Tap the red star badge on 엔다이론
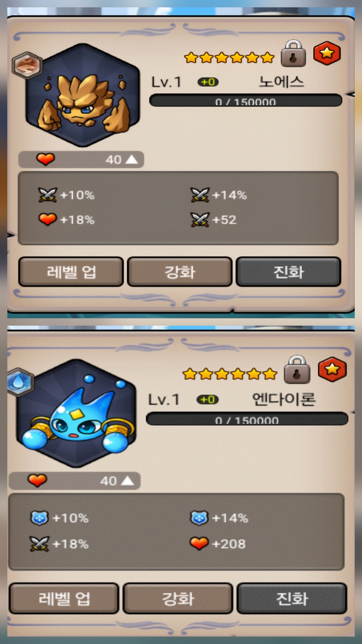Viewport: 362px width, 644px height. pyautogui.click(x=332, y=369)
